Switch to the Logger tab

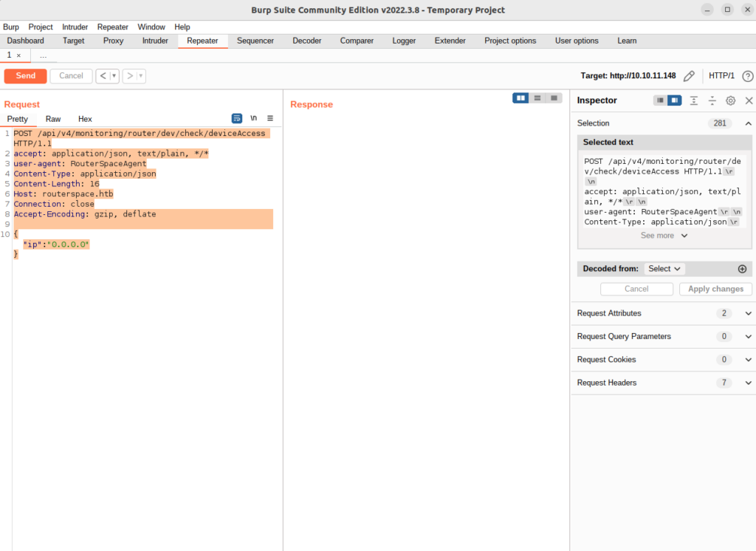[x=404, y=41]
